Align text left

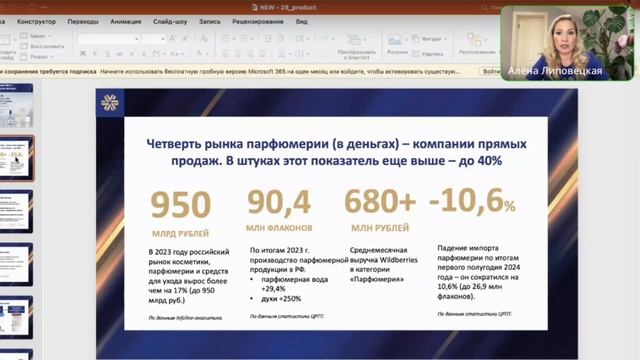click(225, 53)
